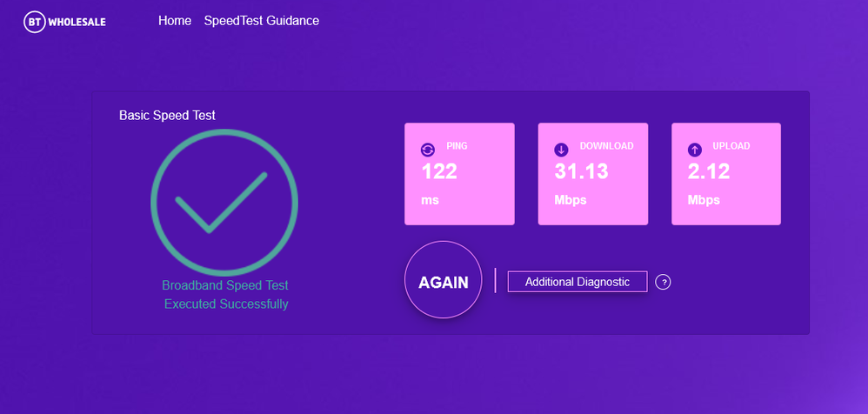868x414 pixels.
Task: Select the 2.12 upload speed value
Action: [x=708, y=172]
